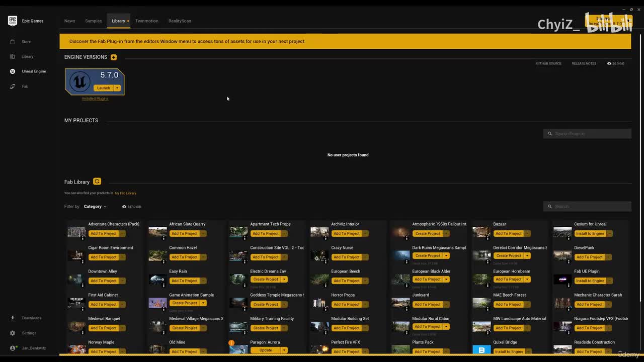
Task: Click the Unreal Engine 5.7.0 logo
Action: click(x=79, y=81)
